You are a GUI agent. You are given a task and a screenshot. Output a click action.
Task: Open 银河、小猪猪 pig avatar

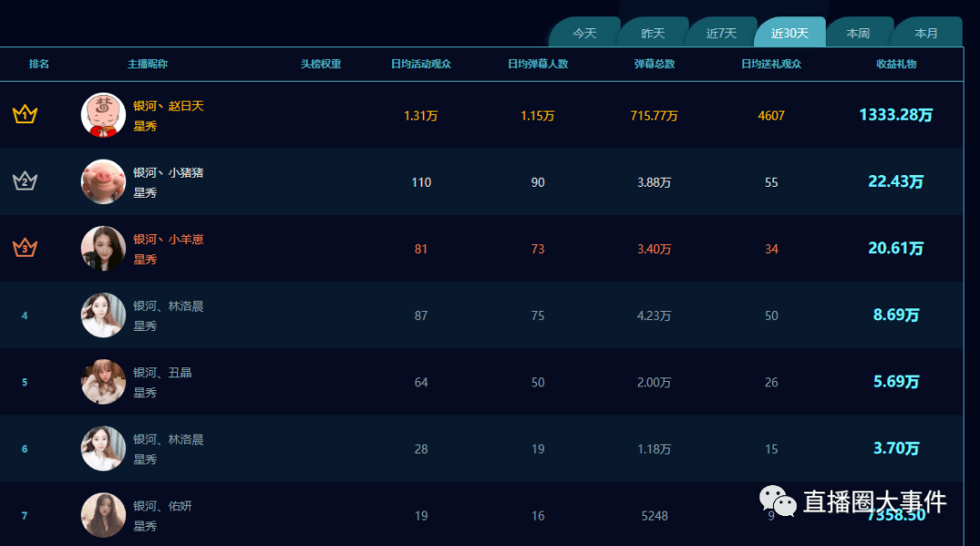[x=103, y=181]
